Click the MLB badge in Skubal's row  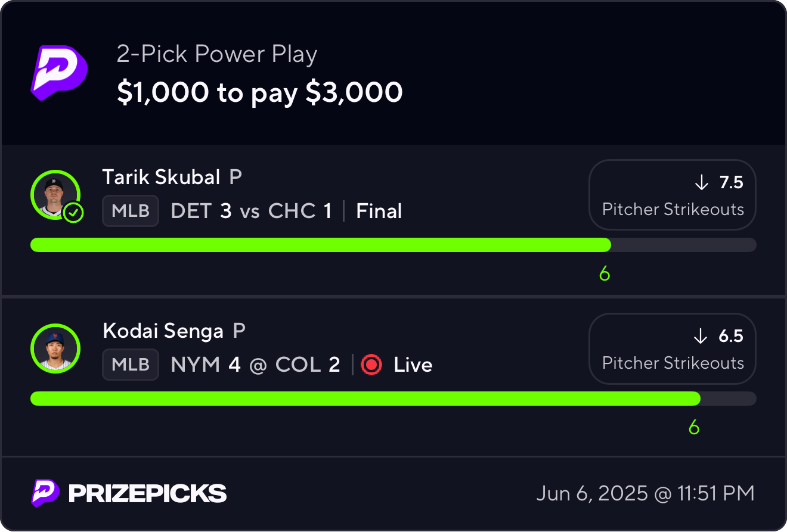point(131,211)
